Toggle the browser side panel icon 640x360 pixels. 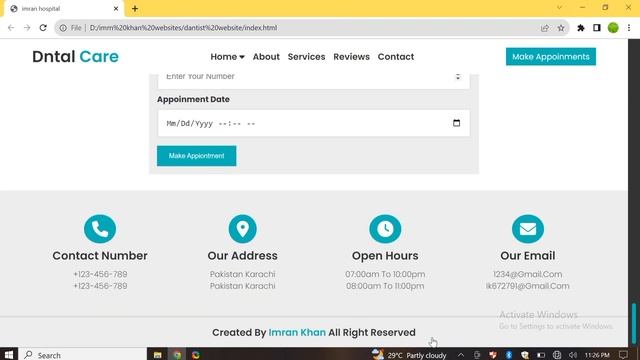(x=597, y=28)
